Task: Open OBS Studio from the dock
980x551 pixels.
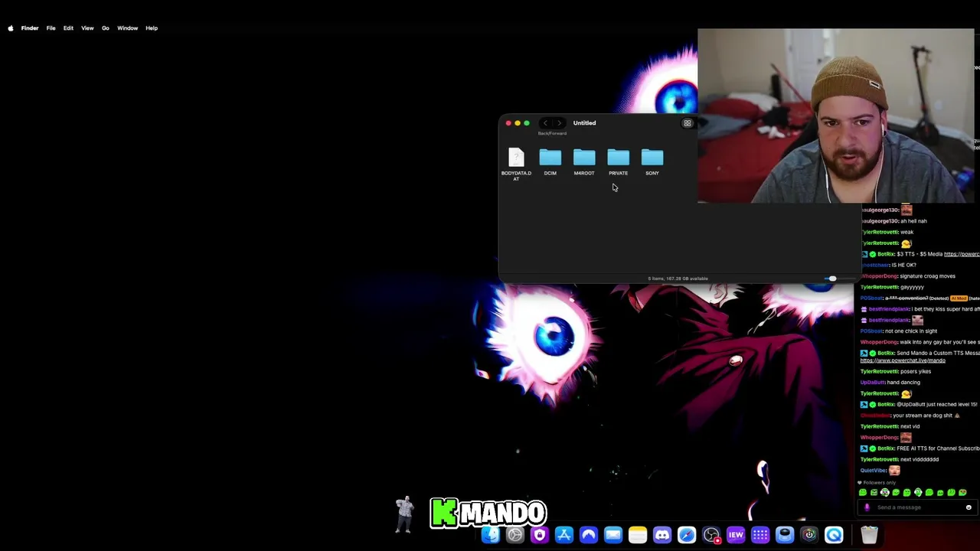Action: 711,535
